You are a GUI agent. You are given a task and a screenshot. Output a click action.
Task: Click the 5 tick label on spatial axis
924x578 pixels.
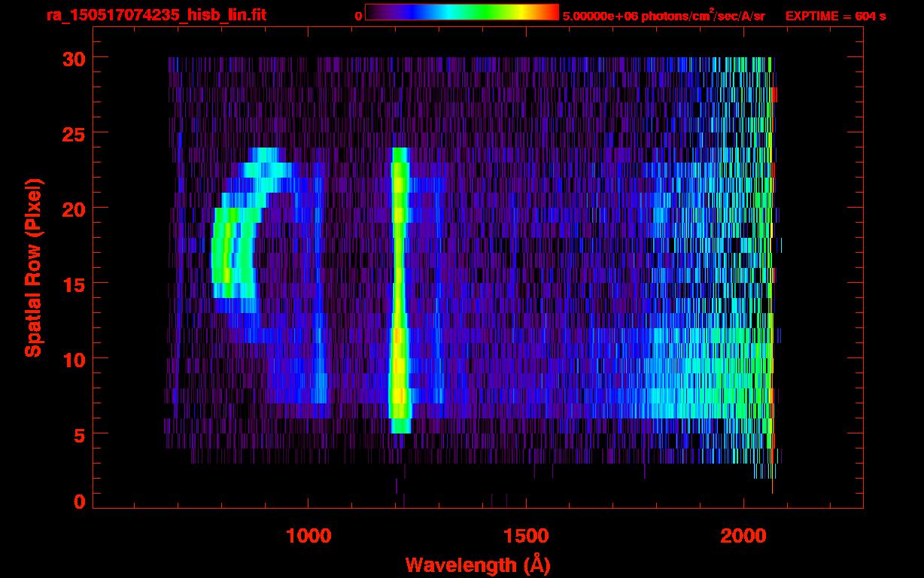(78, 434)
